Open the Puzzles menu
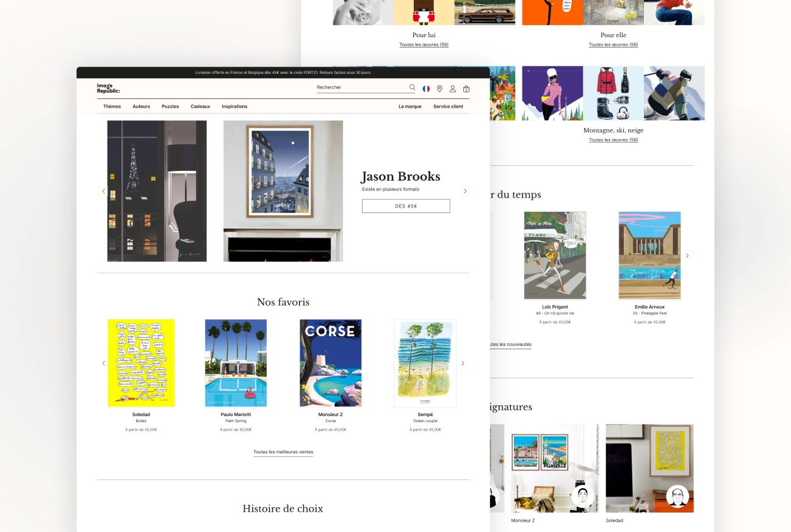The height and width of the screenshot is (532, 791). click(x=170, y=107)
